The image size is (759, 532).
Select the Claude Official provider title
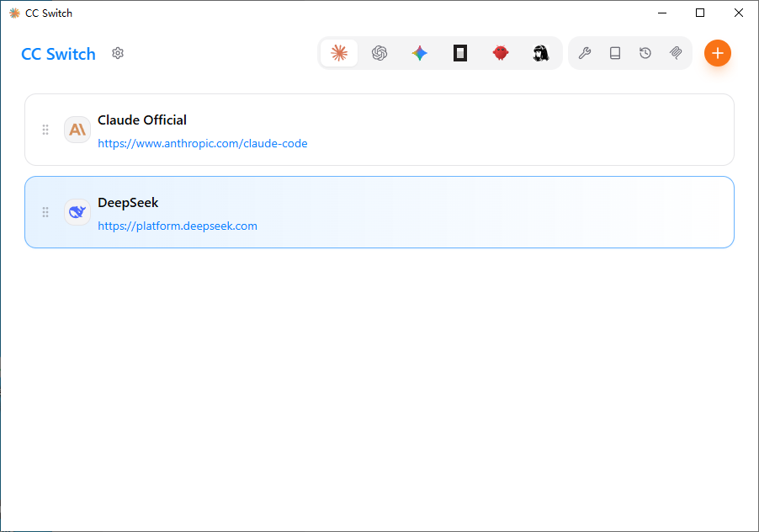142,120
